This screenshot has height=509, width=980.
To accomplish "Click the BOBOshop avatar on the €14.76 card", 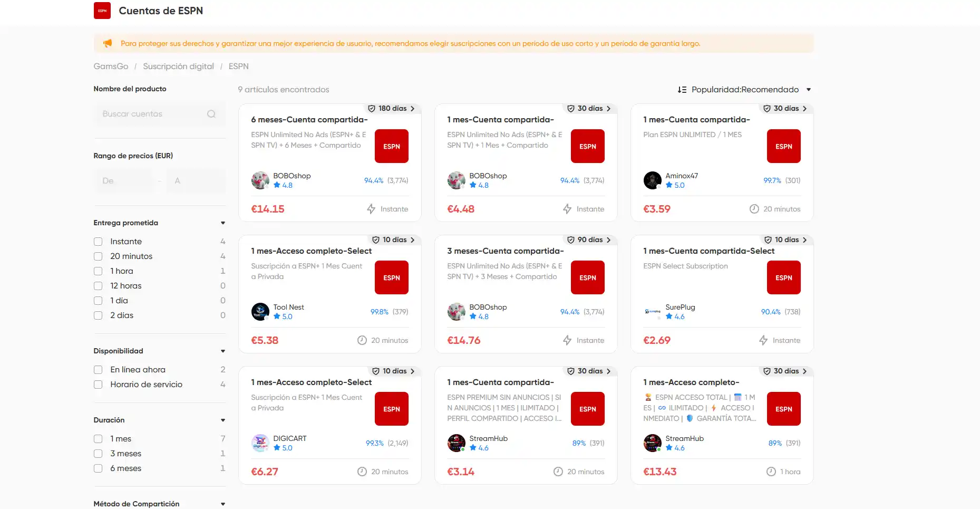I will [x=457, y=312].
